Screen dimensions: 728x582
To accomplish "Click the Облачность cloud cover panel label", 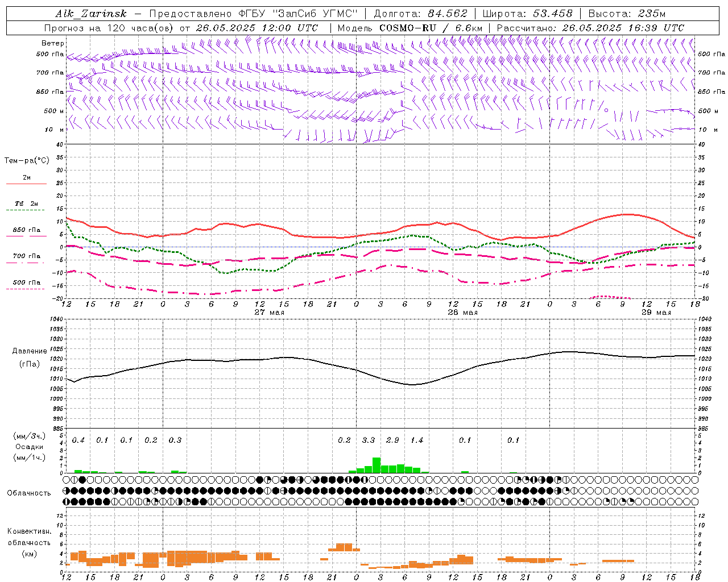I will point(29,493).
